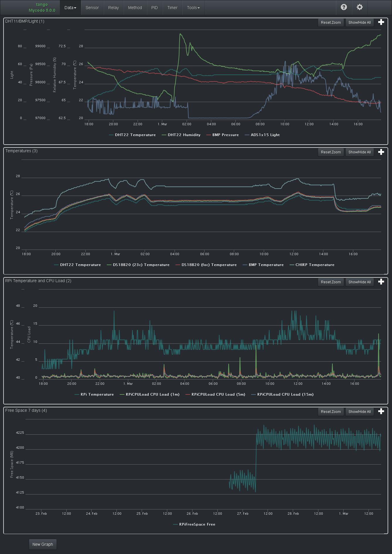This screenshot has height=554, width=392.
Task: Click the RPi Temperature and CPU Load (2) title
Action: point(38,281)
